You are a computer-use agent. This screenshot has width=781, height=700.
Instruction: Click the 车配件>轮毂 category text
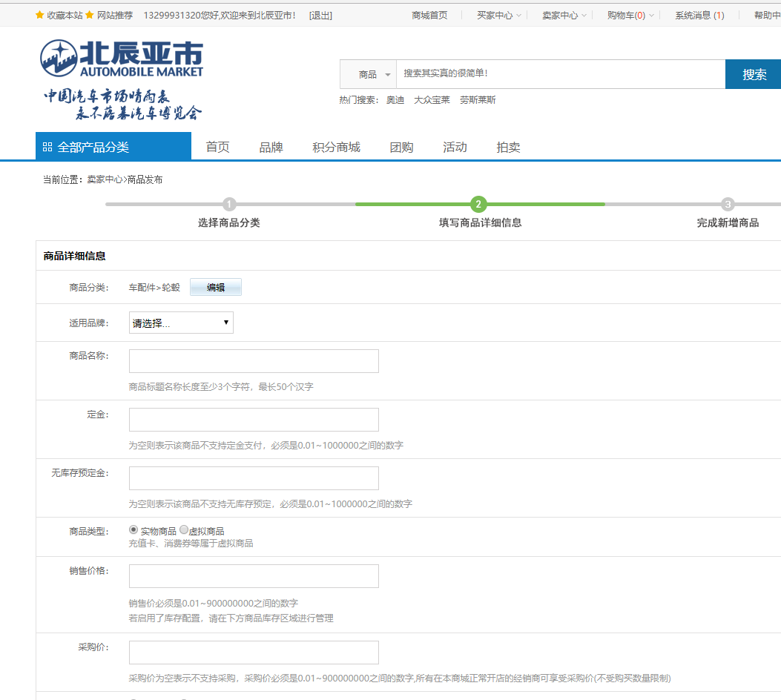[x=154, y=287]
